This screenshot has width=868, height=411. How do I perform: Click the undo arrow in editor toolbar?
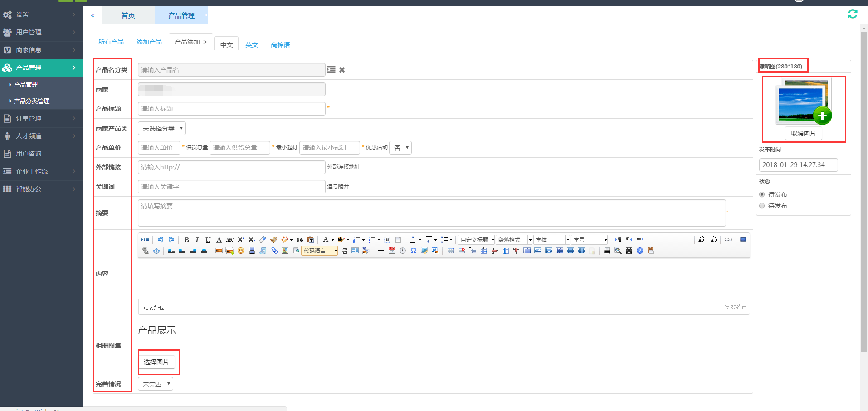[x=160, y=240]
